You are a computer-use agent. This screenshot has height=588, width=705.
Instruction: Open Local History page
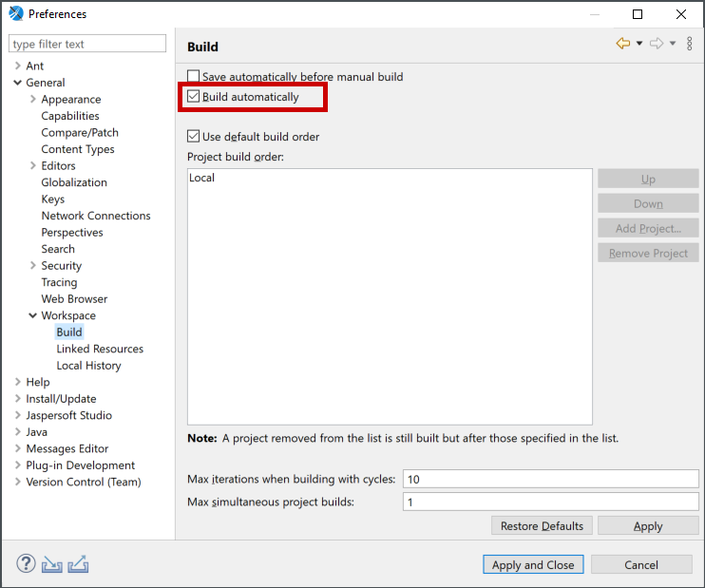(88, 365)
